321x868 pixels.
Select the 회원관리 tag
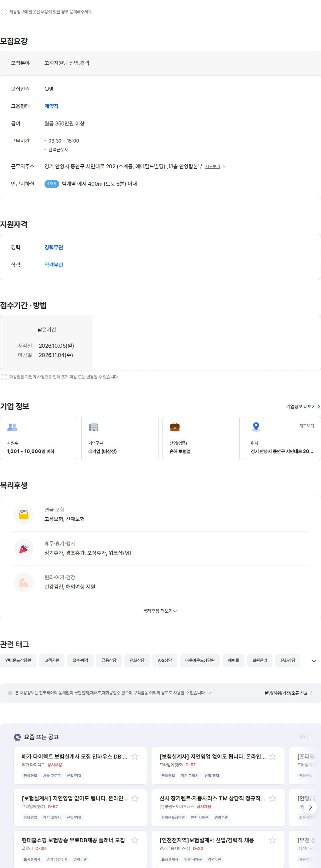pos(260,661)
